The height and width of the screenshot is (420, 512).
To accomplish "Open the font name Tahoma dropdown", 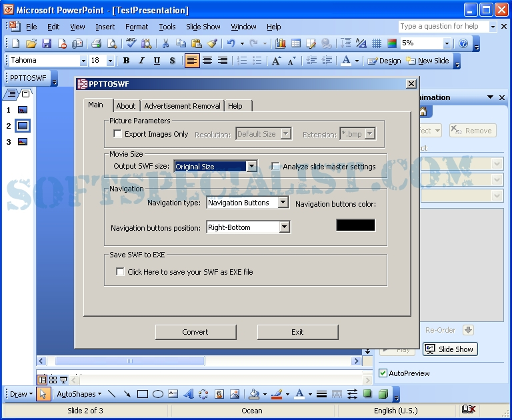I will point(83,61).
